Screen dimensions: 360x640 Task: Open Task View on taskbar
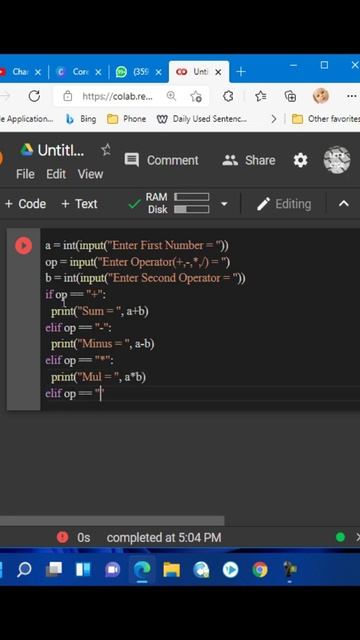click(53, 569)
